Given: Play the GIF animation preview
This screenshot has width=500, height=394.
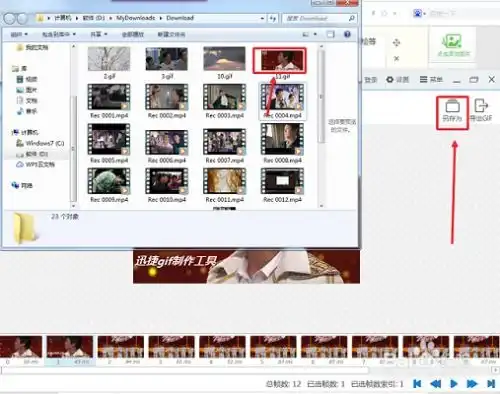Looking at the screenshot, I should pos(454,384).
